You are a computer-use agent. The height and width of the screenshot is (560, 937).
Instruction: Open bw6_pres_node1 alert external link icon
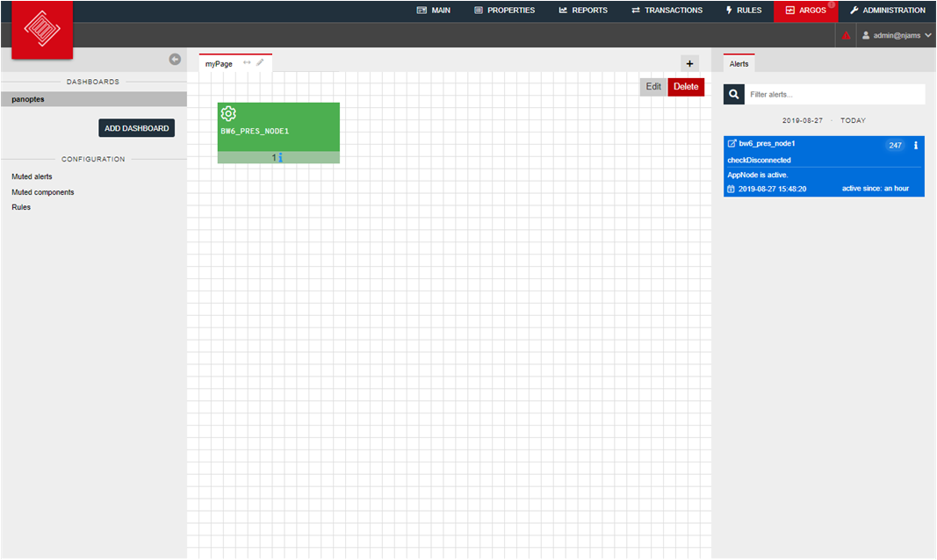pos(732,143)
